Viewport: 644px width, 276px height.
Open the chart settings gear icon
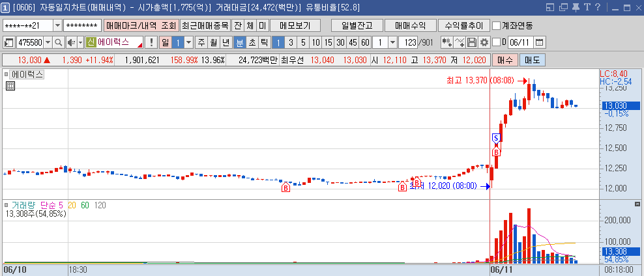[484, 42]
